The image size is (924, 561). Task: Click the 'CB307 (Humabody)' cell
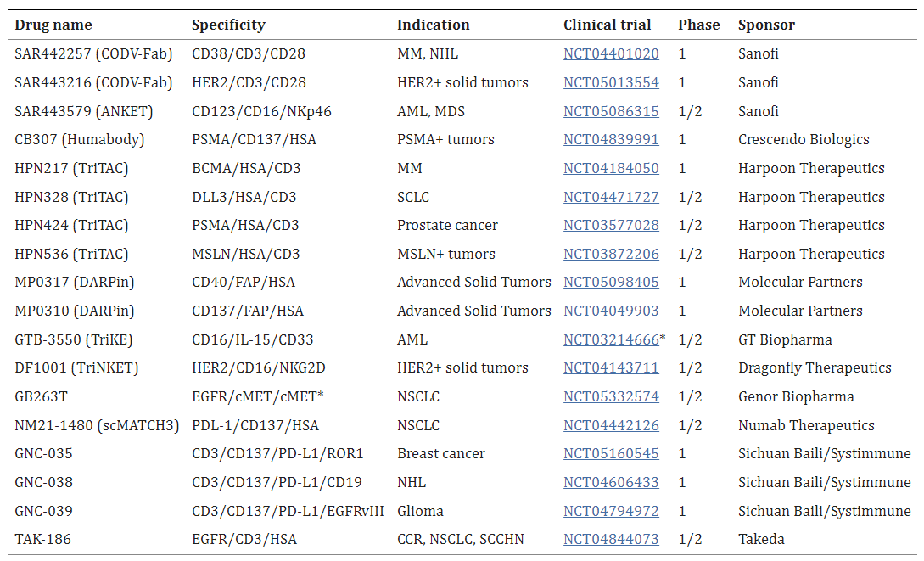click(x=79, y=140)
